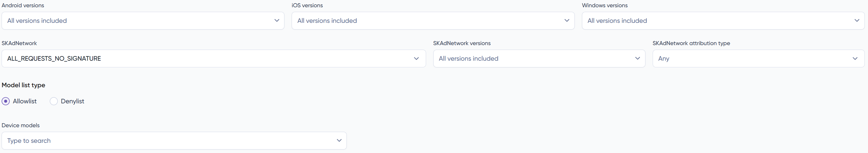The height and width of the screenshot is (153, 868).
Task: Click the Android versions dropdown chevron arrow
Action: coord(277,20)
